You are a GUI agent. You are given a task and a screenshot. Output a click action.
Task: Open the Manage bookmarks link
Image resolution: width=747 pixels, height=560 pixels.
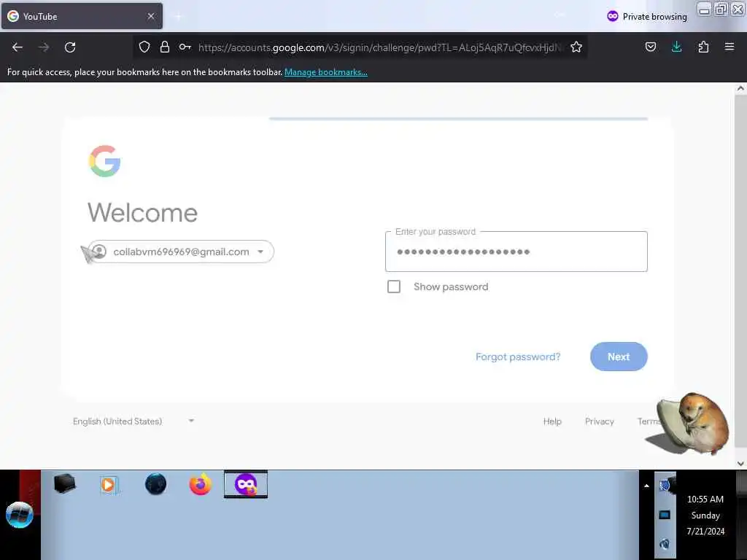326,72
